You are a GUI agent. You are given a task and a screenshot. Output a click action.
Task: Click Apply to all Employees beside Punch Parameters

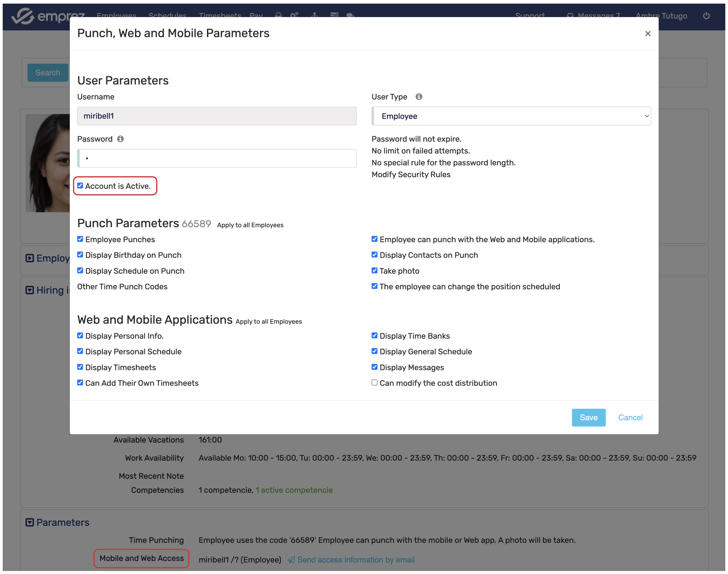(250, 225)
